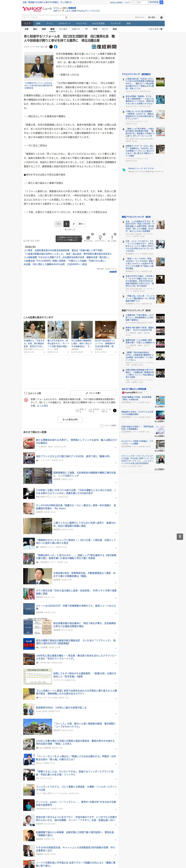The height and width of the screenshot is (868, 186).
Task: Open the 国際 subcategory
Action: (x=44, y=29)
